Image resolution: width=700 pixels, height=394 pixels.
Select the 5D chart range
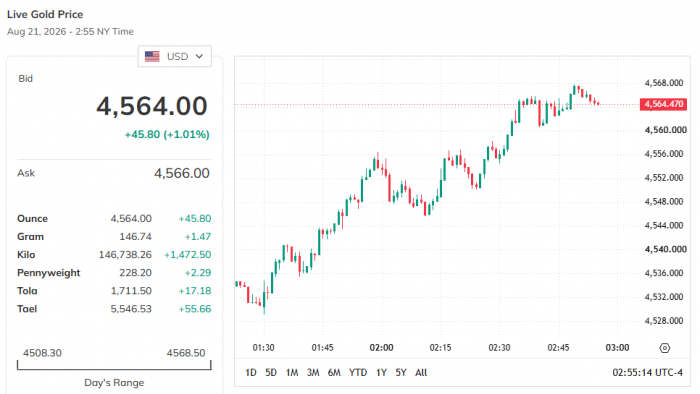(x=271, y=373)
